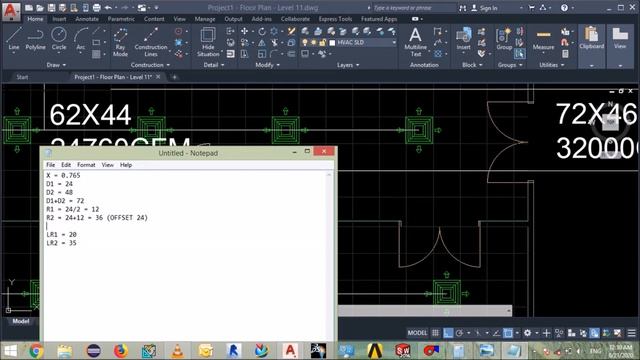This screenshot has width=640, height=360.
Task: Expand the Detail panel
Action: (214, 65)
